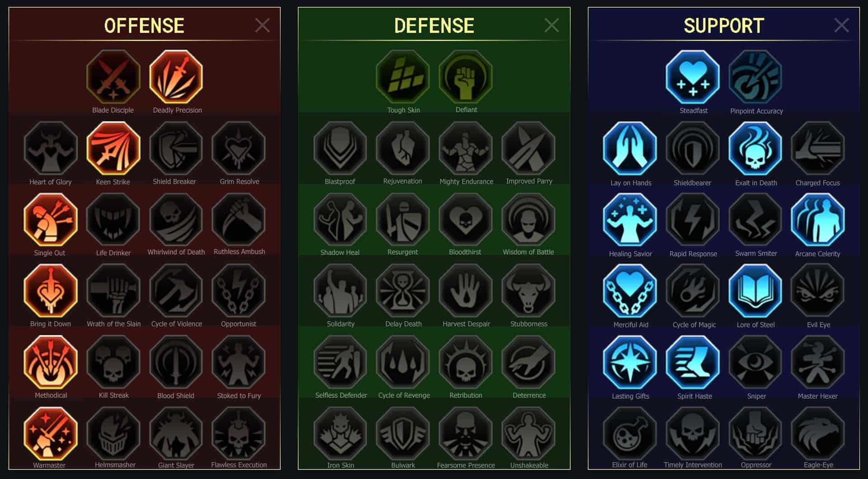The height and width of the screenshot is (479, 868).
Task: Select the Wisdom of Battle mastery
Action: (528, 220)
